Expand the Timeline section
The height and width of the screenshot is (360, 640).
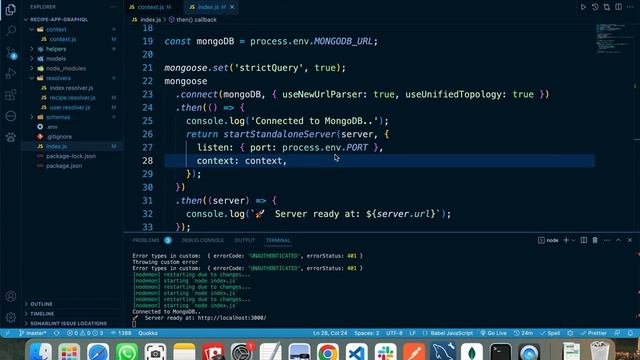point(42,314)
